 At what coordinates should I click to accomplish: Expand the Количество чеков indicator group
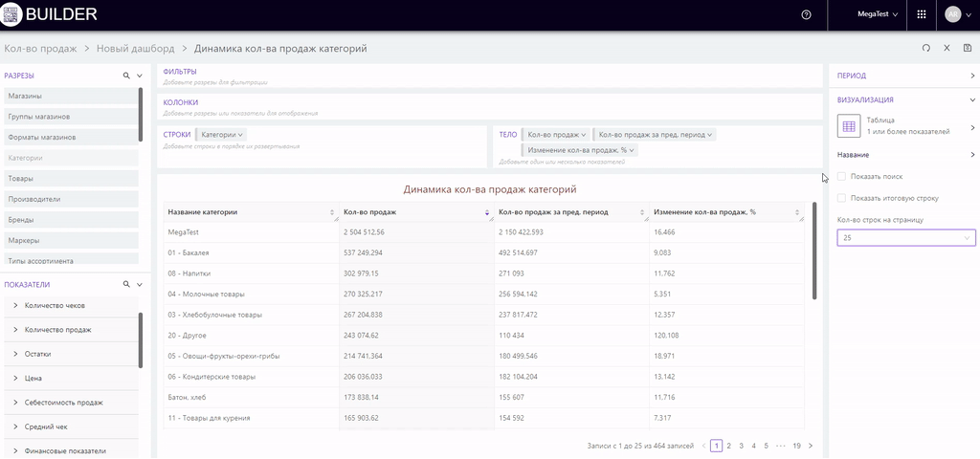click(x=16, y=306)
